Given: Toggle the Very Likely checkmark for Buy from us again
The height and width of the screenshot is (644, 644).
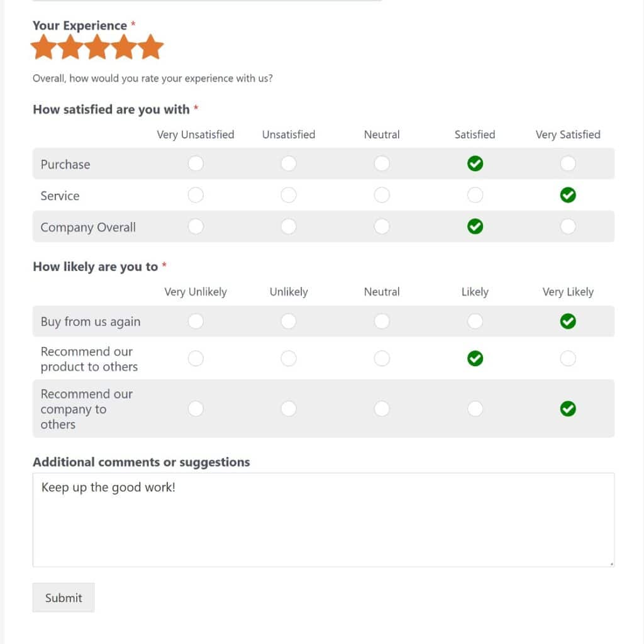Looking at the screenshot, I should point(568,321).
